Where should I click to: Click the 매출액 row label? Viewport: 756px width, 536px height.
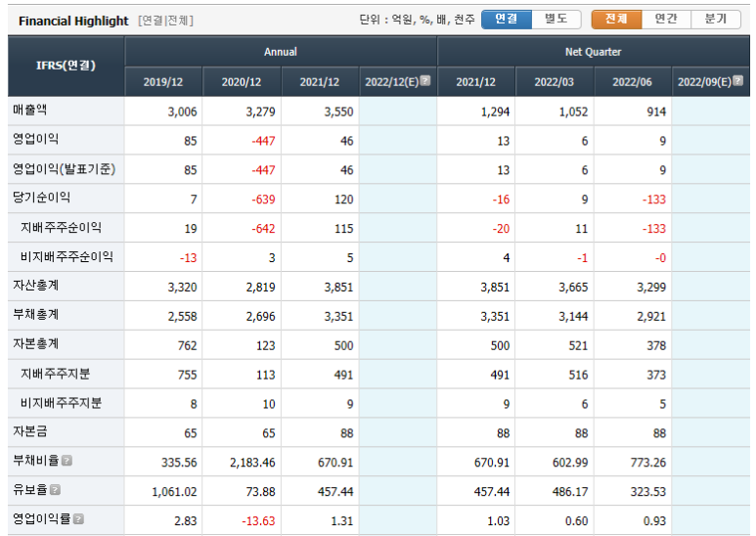[30, 110]
